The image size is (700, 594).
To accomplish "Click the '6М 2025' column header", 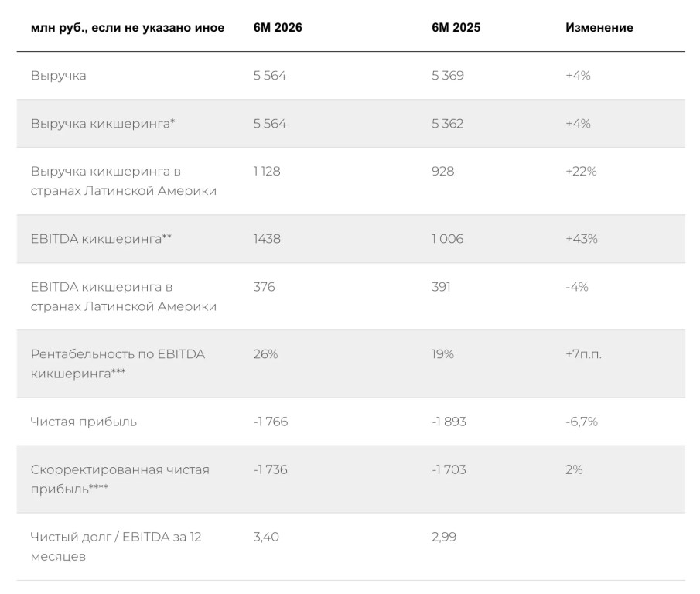I will [456, 28].
